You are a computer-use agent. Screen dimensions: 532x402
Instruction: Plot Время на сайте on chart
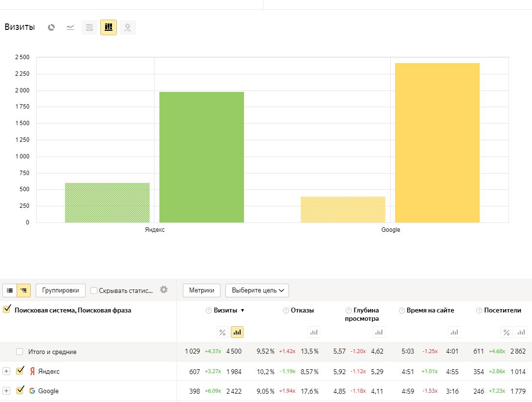[454, 332]
